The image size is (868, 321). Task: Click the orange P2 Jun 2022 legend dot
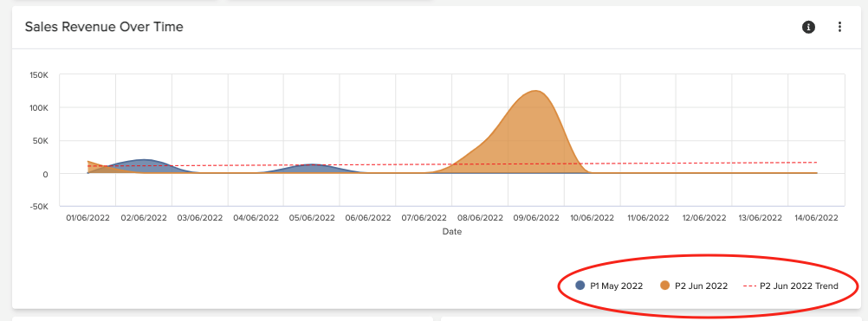click(x=664, y=285)
